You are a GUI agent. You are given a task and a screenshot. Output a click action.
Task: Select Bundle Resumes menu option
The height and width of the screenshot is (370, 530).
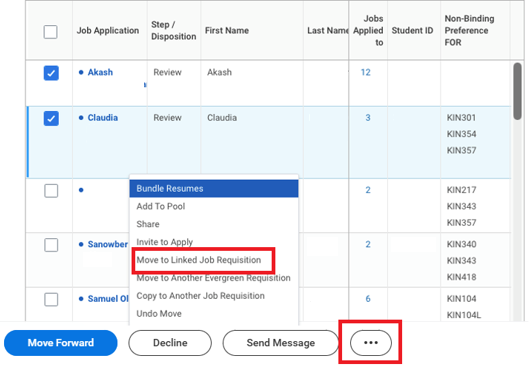[x=214, y=189]
